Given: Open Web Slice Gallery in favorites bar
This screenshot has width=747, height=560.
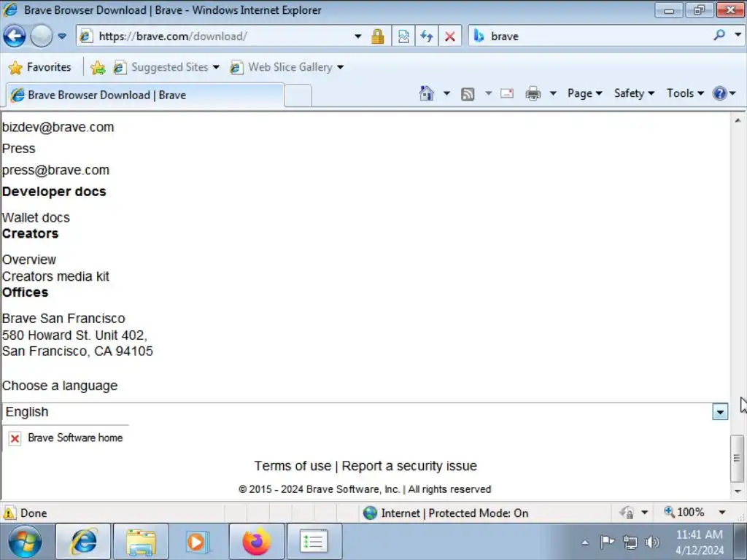Looking at the screenshot, I should point(286,67).
